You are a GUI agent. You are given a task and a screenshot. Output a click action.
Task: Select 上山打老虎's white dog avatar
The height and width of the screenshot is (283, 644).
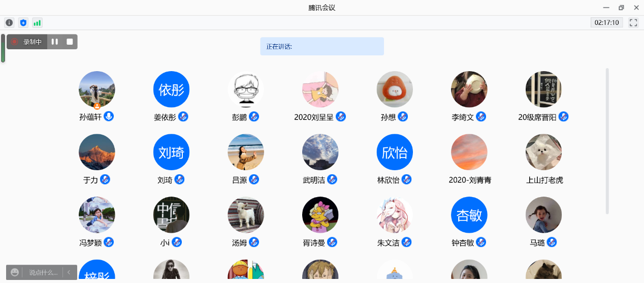pyautogui.click(x=543, y=152)
